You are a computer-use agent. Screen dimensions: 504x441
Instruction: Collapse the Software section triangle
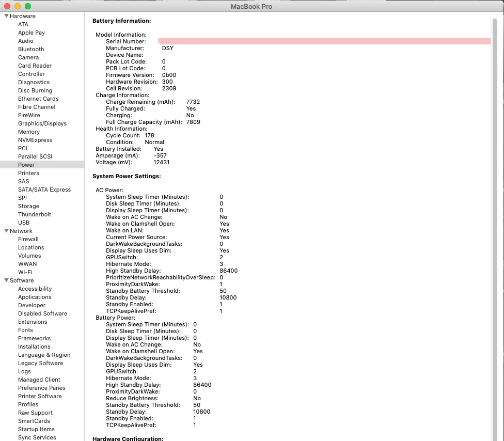[6, 280]
